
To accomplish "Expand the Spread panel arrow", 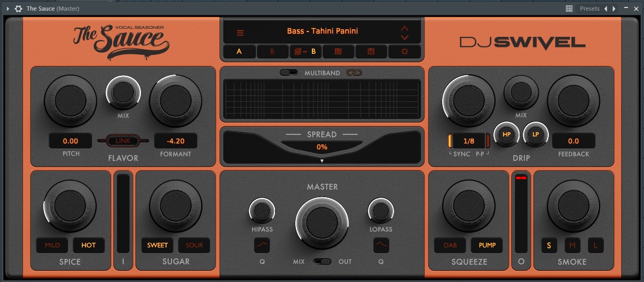I will coord(322,160).
